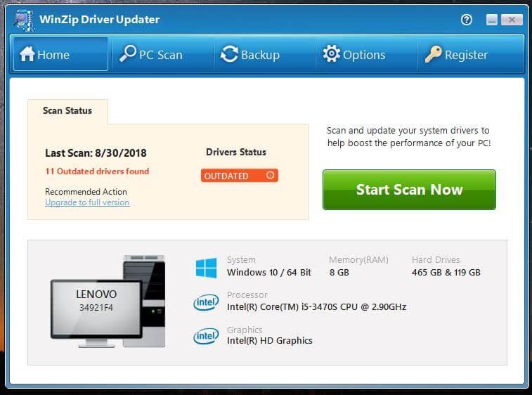
Task: Click the OUTDATED status badge
Action: 240,176
